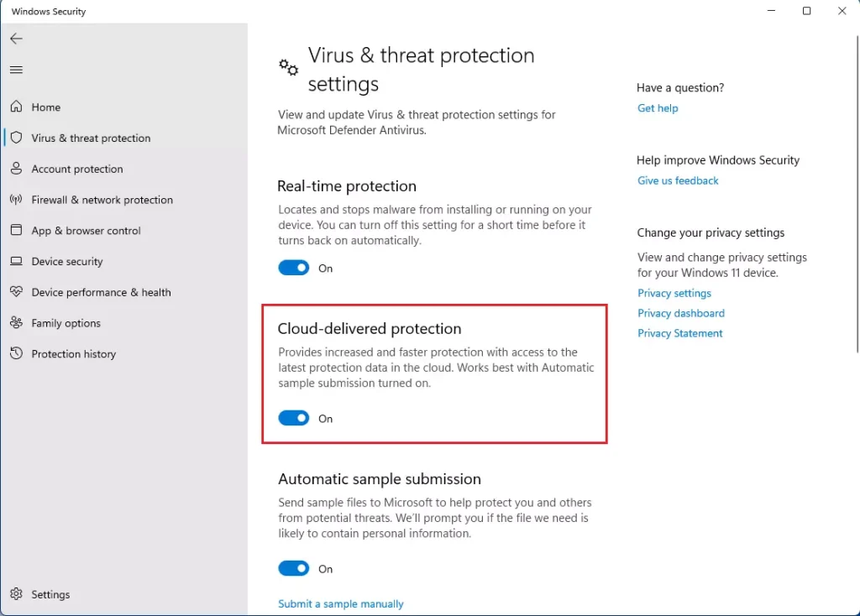The height and width of the screenshot is (616, 860).
Task: Collapse the navigation with the hamburger menu
Action: tap(16, 70)
